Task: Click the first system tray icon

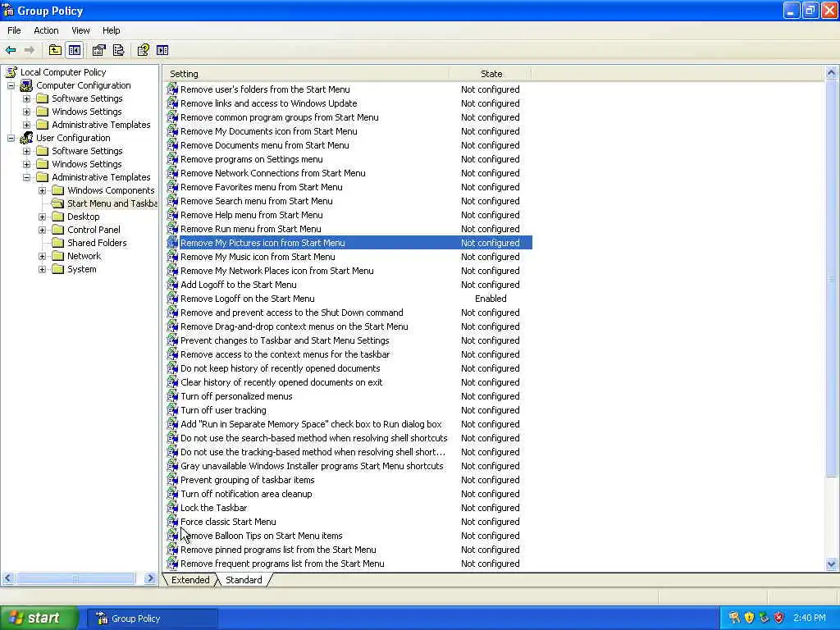Action: click(734, 618)
